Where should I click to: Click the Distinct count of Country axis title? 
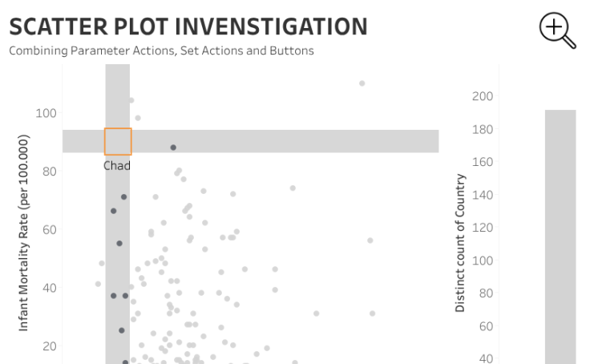[x=460, y=242]
